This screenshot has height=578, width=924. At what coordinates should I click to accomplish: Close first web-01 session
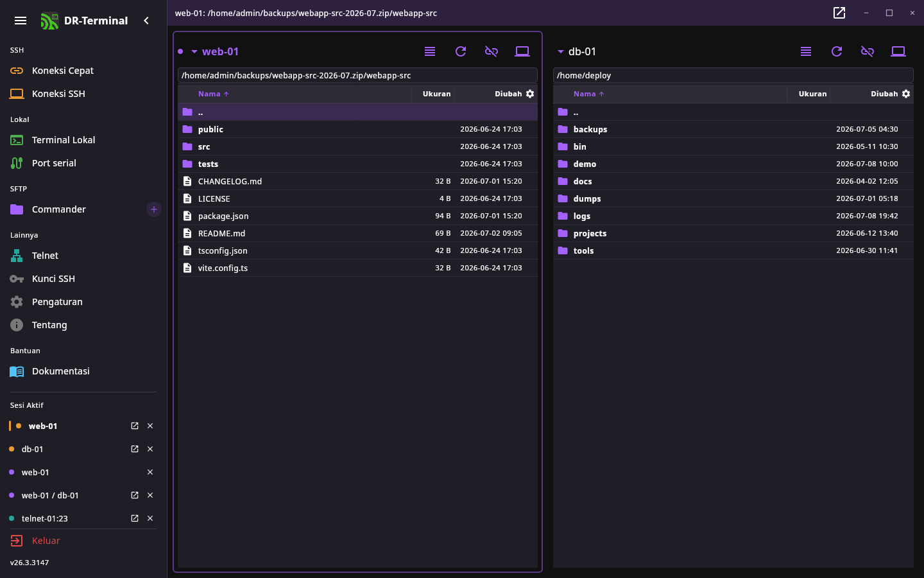tap(150, 426)
